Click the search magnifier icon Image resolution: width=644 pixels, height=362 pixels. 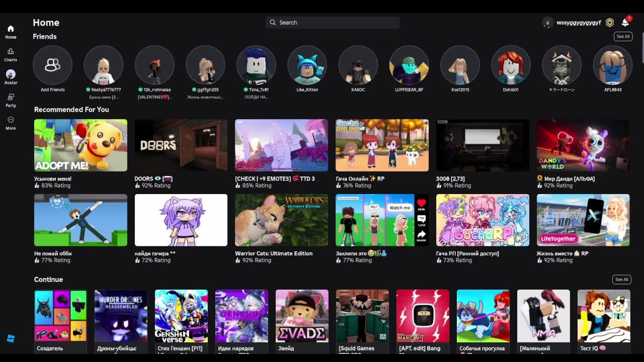tap(273, 23)
